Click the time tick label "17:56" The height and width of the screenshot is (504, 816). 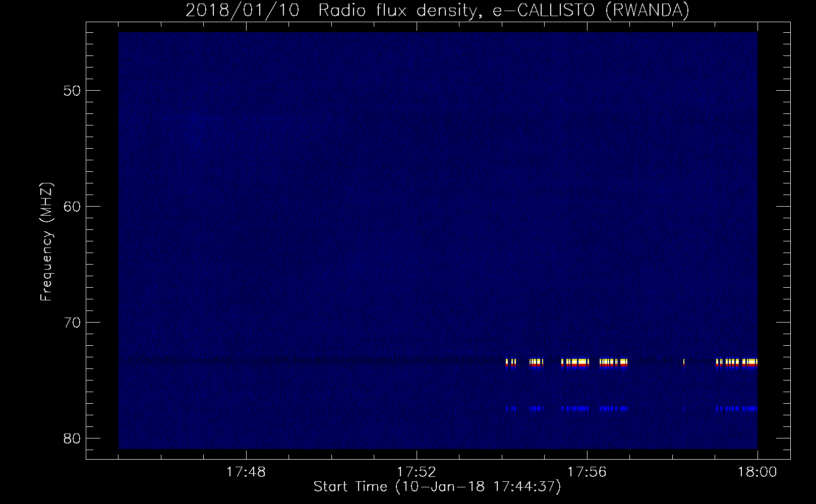coord(587,472)
